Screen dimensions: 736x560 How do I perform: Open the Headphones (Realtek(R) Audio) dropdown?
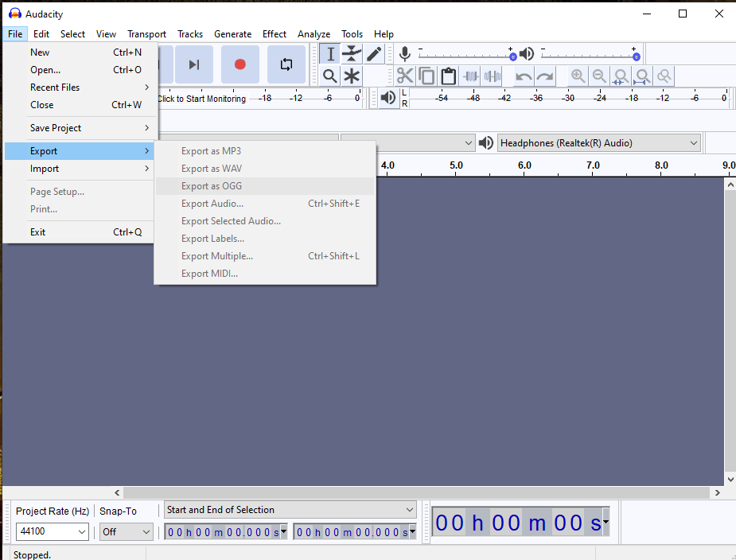[x=599, y=142]
